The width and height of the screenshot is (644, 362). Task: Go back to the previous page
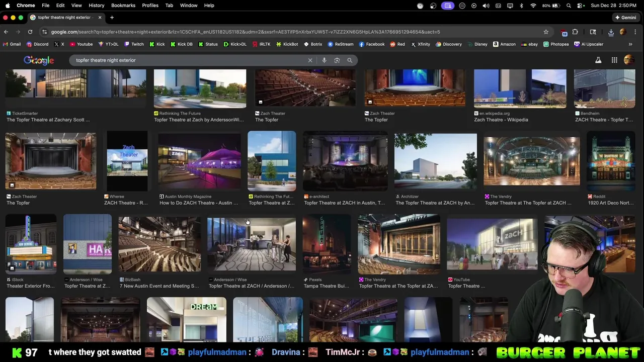6,32
